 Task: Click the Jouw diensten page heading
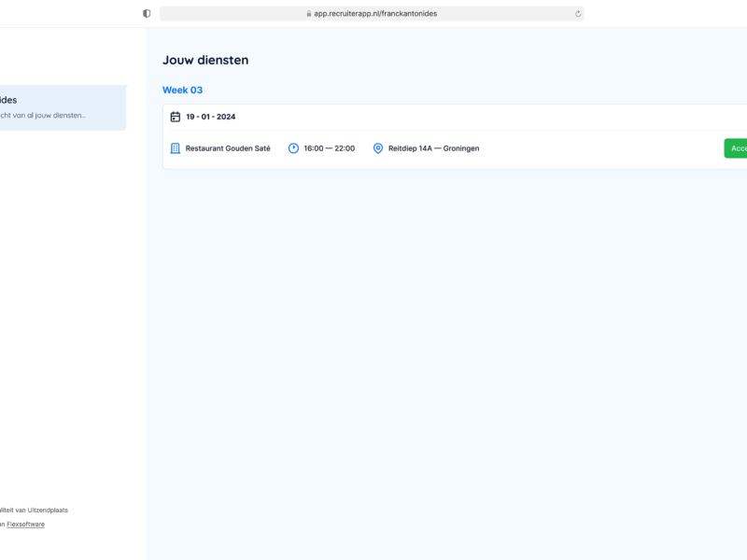[205, 59]
